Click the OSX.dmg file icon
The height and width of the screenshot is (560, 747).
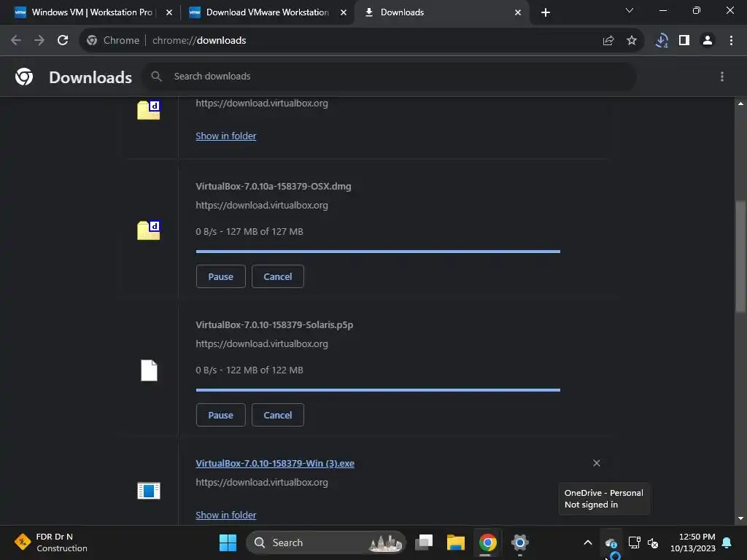pos(149,230)
